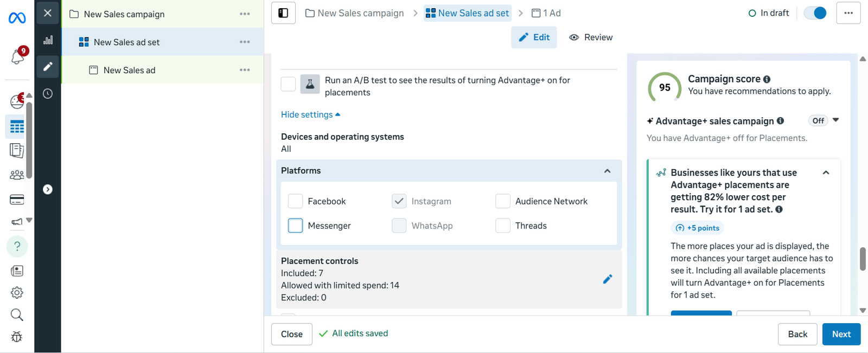Check the Facebook platform checkbox
The height and width of the screenshot is (353, 868).
point(295,201)
